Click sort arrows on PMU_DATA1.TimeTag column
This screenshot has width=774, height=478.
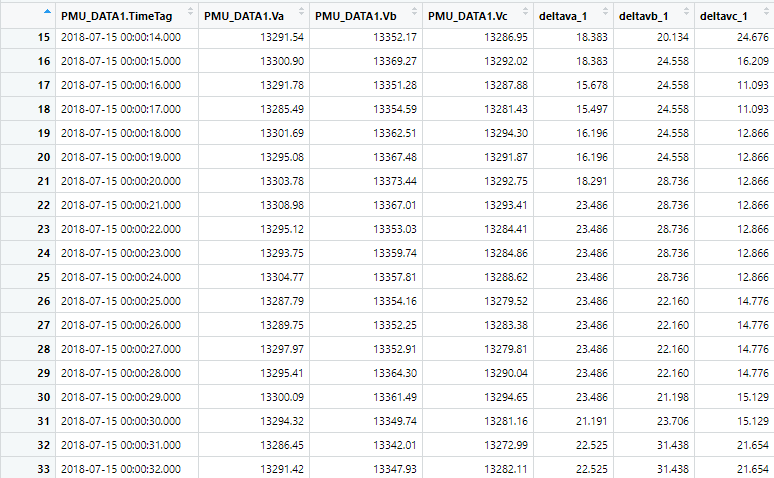pyautogui.click(x=191, y=11)
